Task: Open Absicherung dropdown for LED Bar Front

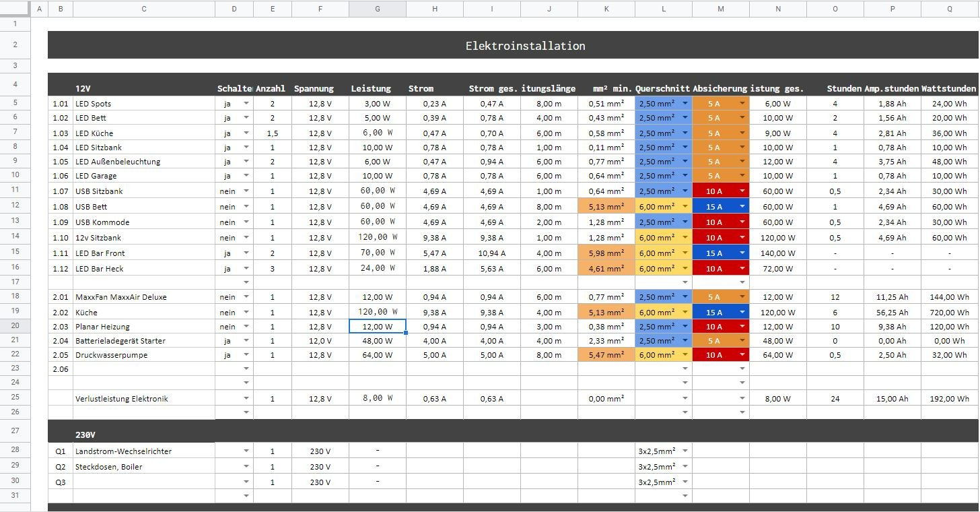Action: pos(742,253)
